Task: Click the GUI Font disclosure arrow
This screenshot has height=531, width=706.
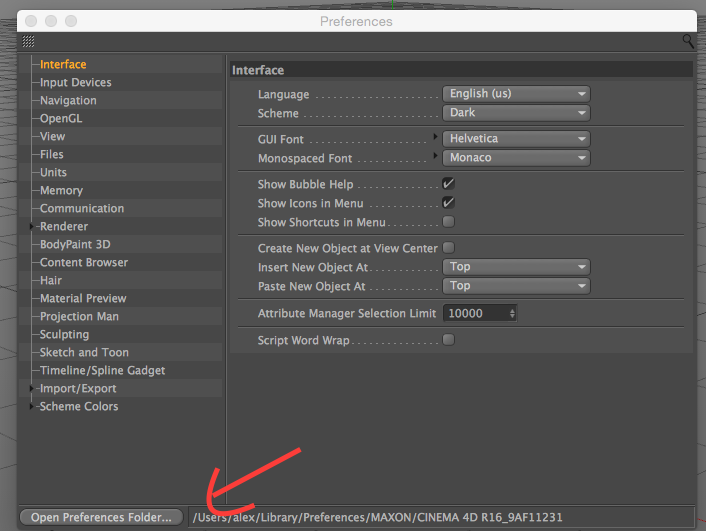Action: (435, 136)
